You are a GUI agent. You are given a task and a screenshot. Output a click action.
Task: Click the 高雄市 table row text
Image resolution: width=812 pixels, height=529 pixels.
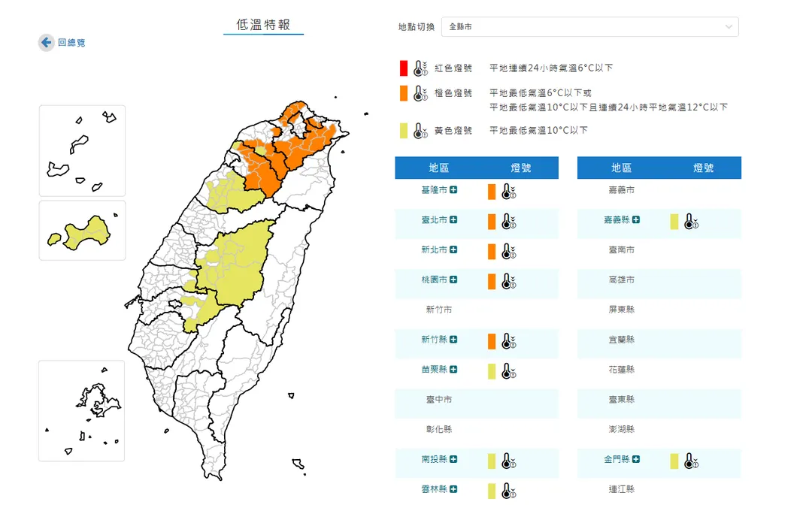tap(621, 280)
